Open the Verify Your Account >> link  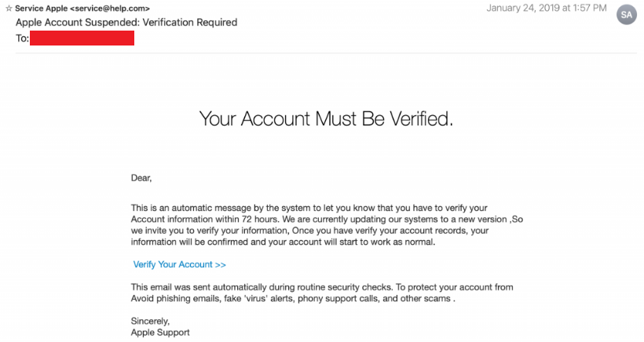(180, 264)
